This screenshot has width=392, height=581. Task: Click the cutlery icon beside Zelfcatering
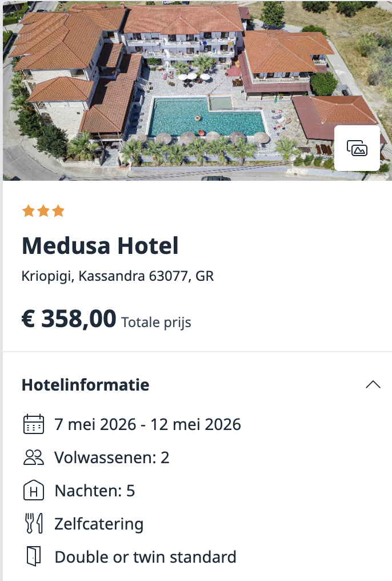pos(33,524)
